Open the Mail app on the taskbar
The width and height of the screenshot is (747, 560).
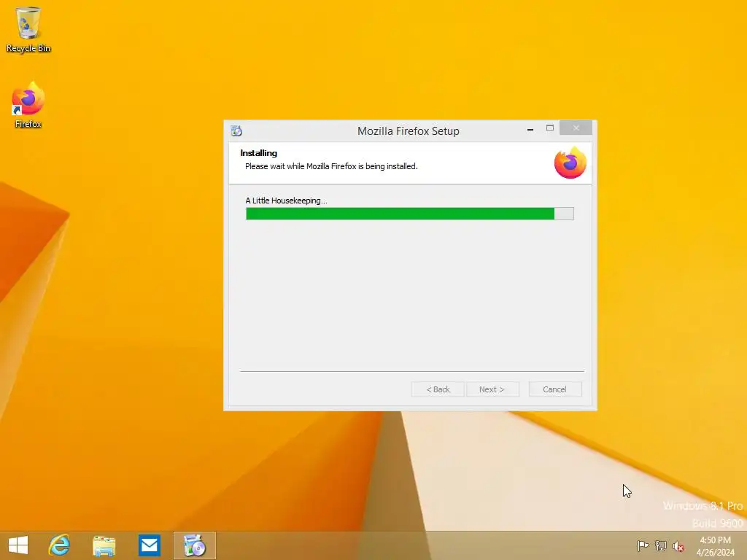pos(149,545)
